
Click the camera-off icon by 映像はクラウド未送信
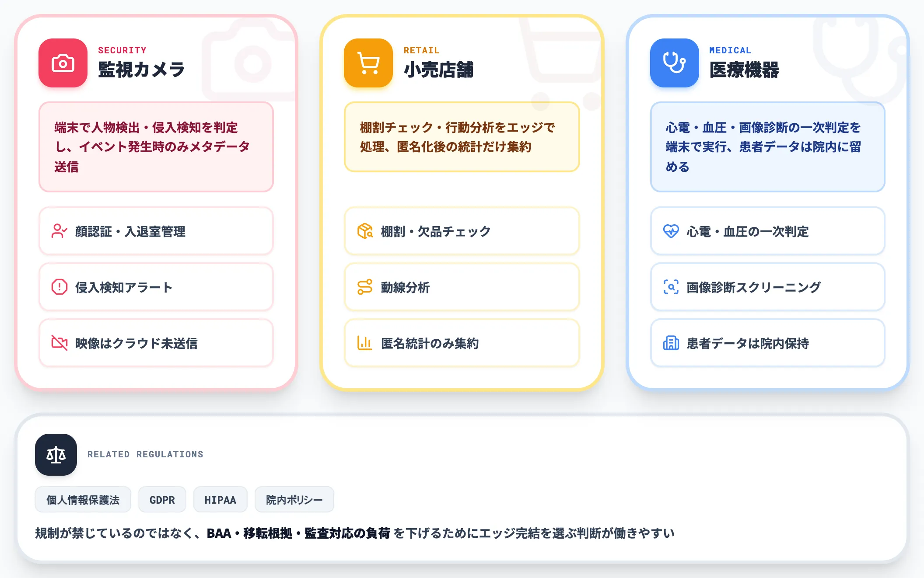[x=59, y=343]
